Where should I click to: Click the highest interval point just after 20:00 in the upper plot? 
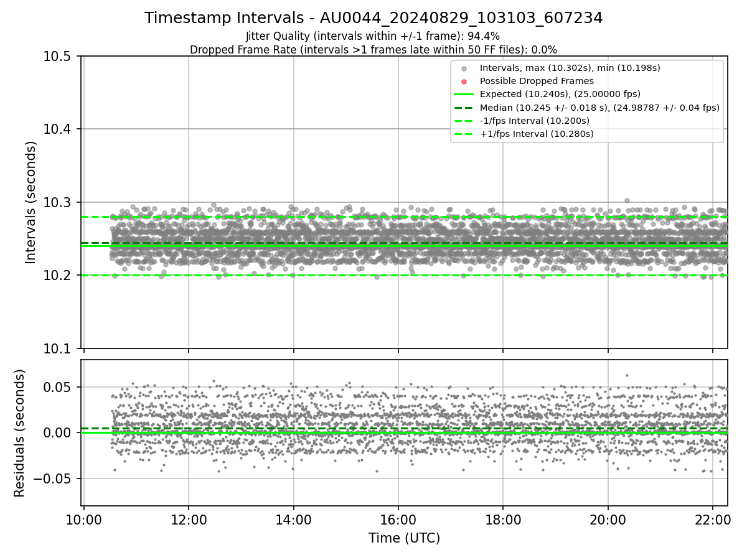coord(627,200)
